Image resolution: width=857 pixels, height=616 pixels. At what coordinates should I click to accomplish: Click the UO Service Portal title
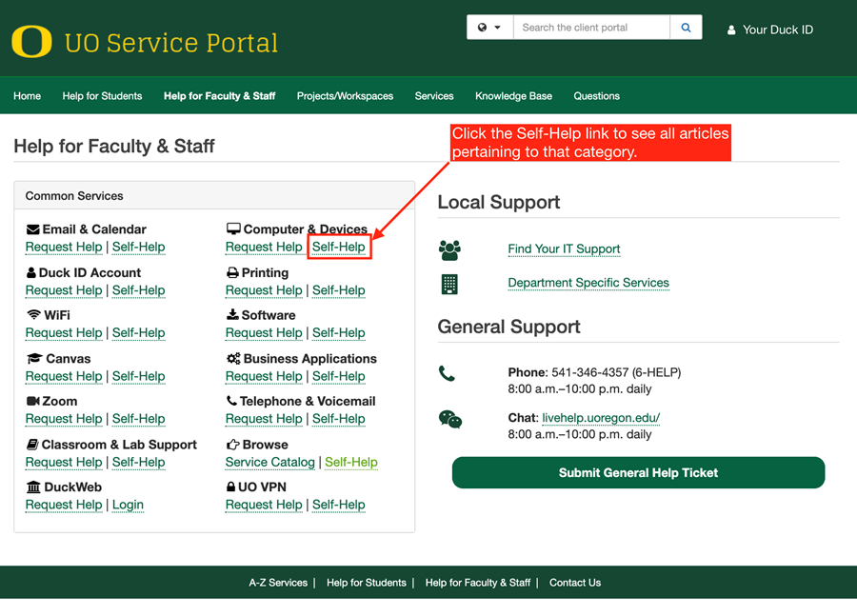click(171, 43)
